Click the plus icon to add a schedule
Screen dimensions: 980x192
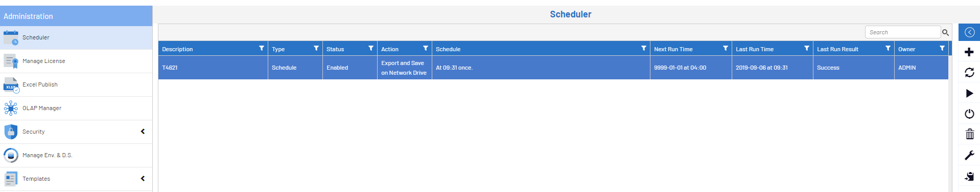(969, 52)
